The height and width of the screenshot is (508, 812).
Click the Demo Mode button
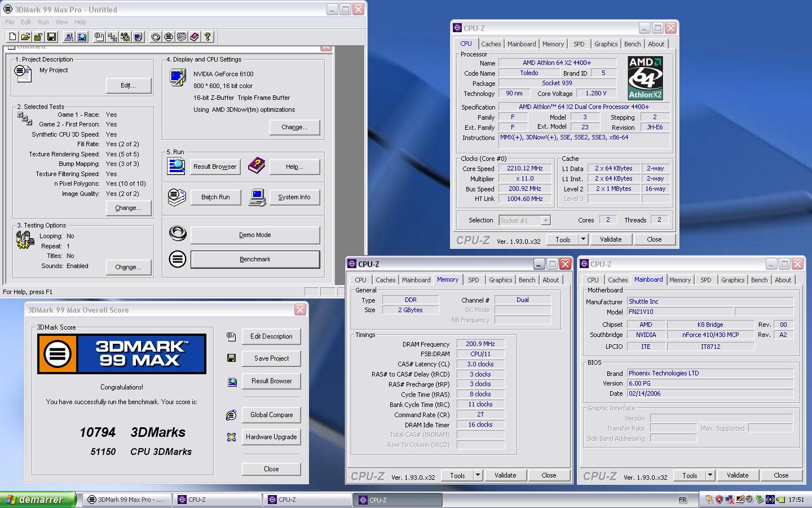(255, 235)
